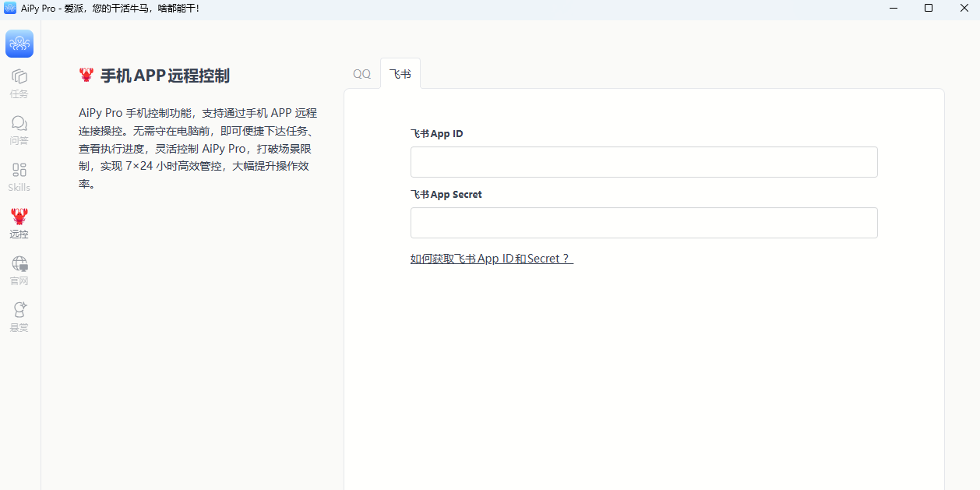Image resolution: width=980 pixels, height=490 pixels.
Task: Focus the 飞书App ID input field
Action: click(643, 162)
